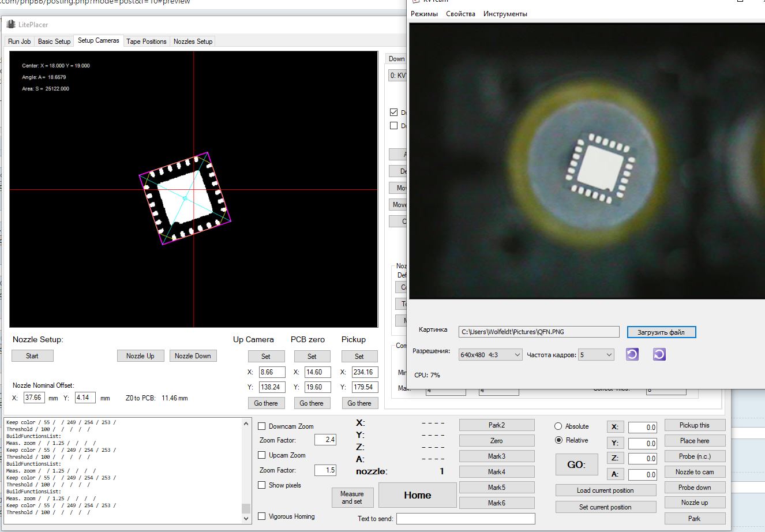This screenshot has height=532, width=765.
Task: Click the Home button
Action: [417, 495]
